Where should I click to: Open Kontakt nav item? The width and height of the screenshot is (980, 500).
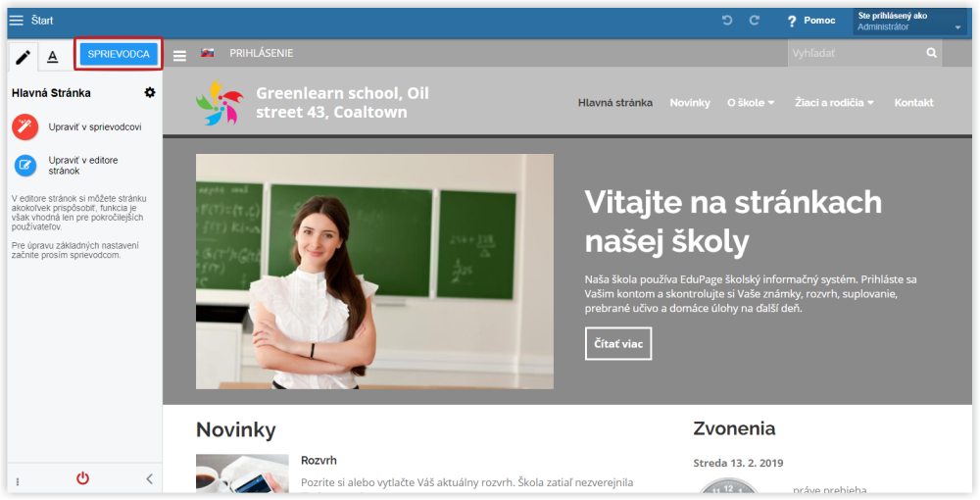pos(913,103)
